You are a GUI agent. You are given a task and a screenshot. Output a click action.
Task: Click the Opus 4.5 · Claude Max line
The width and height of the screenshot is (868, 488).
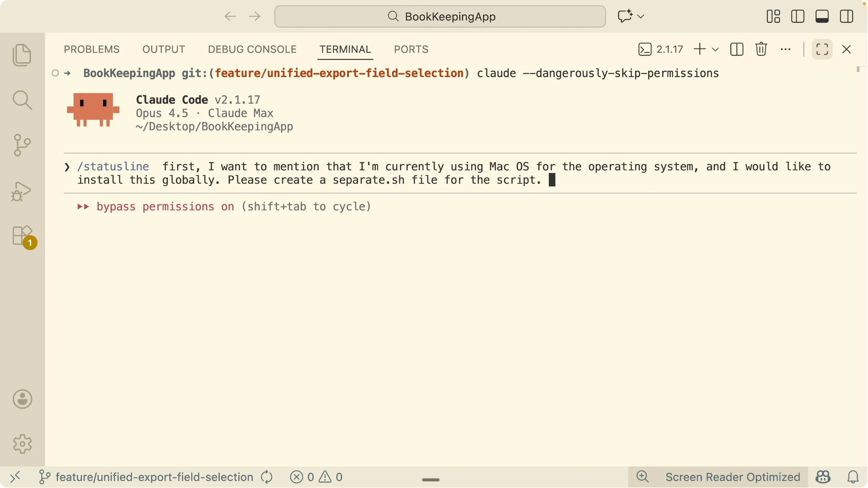pyautogui.click(x=204, y=113)
